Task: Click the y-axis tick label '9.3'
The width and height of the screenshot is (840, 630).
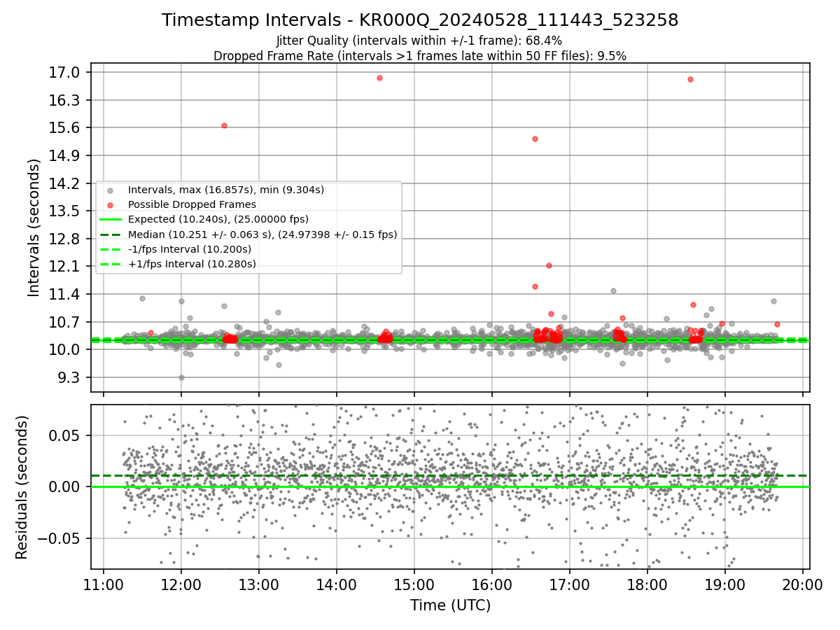Action: [69, 378]
